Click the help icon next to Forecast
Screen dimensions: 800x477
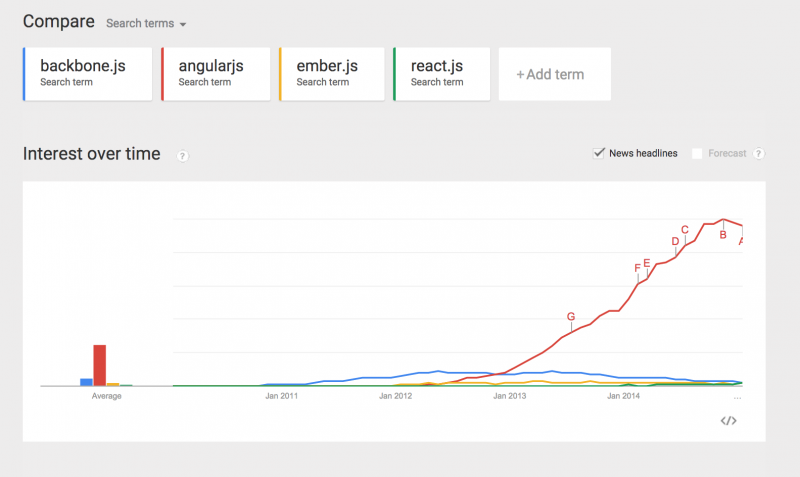[759, 153]
